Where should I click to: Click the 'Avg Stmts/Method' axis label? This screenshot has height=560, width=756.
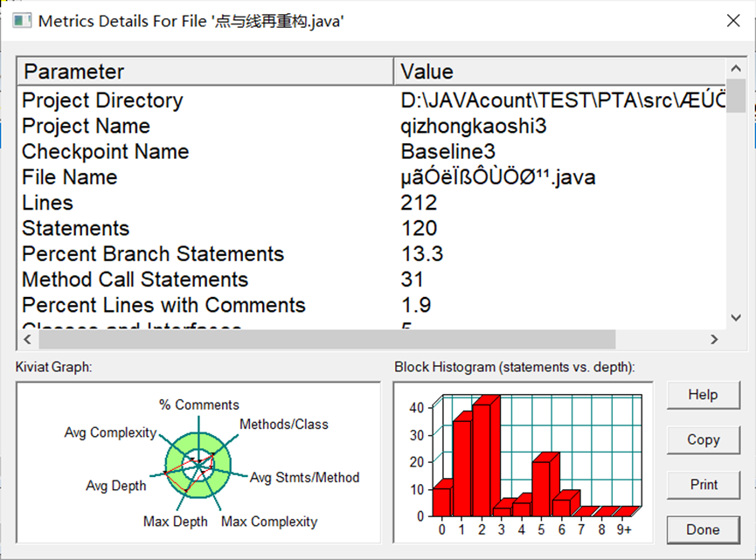305,478
